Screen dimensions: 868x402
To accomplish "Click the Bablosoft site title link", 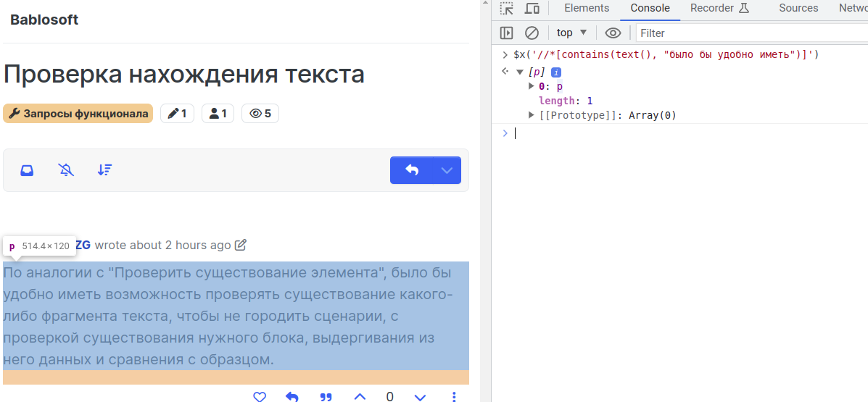I will coord(44,20).
